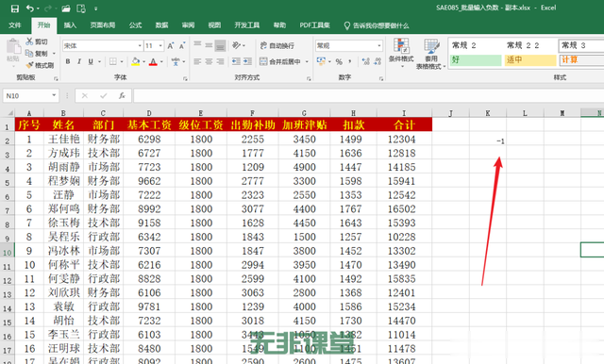
Task: Open the font name dropdown (宋体)
Action: tap(140, 46)
